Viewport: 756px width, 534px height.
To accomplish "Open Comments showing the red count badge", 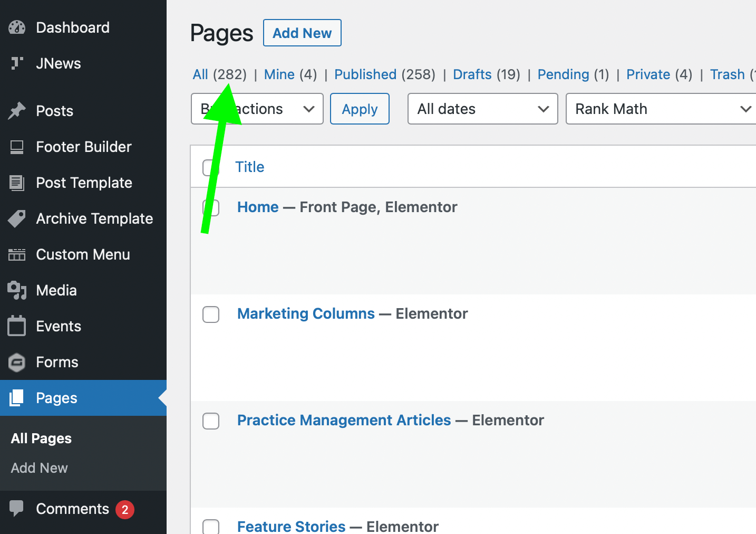I will [x=72, y=509].
